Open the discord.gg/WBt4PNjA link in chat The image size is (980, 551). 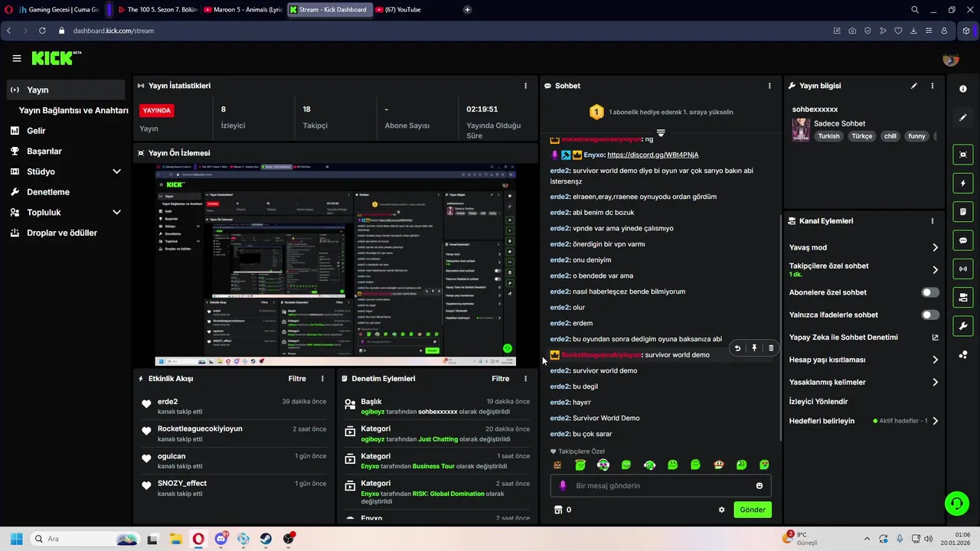(x=652, y=155)
